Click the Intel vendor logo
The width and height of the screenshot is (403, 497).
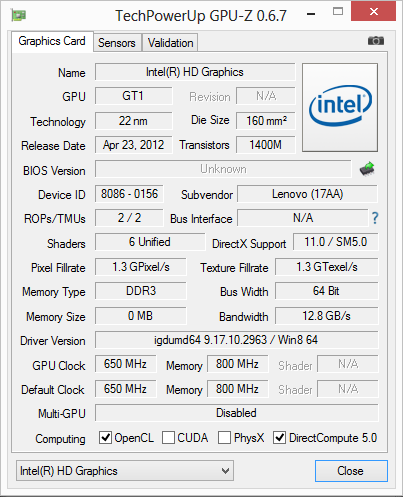coord(340,107)
